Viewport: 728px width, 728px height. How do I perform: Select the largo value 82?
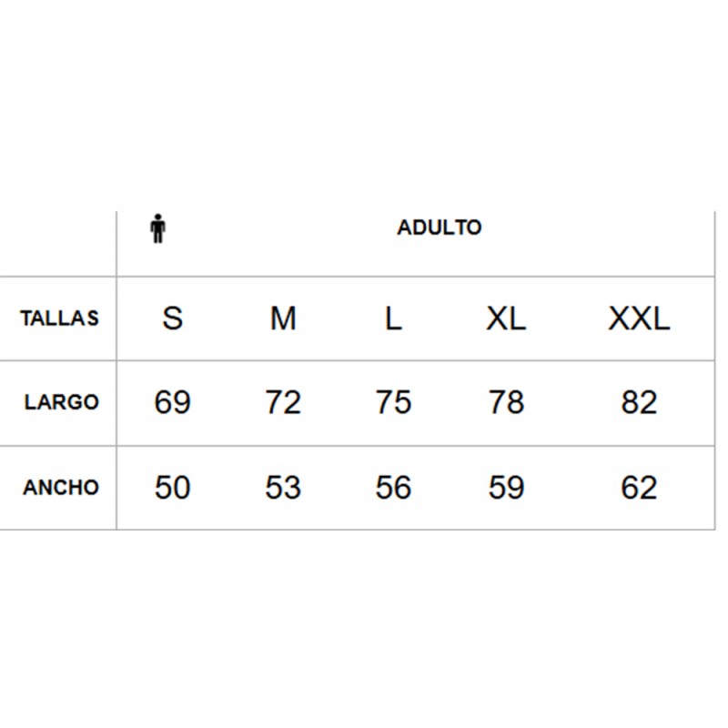pos(639,402)
